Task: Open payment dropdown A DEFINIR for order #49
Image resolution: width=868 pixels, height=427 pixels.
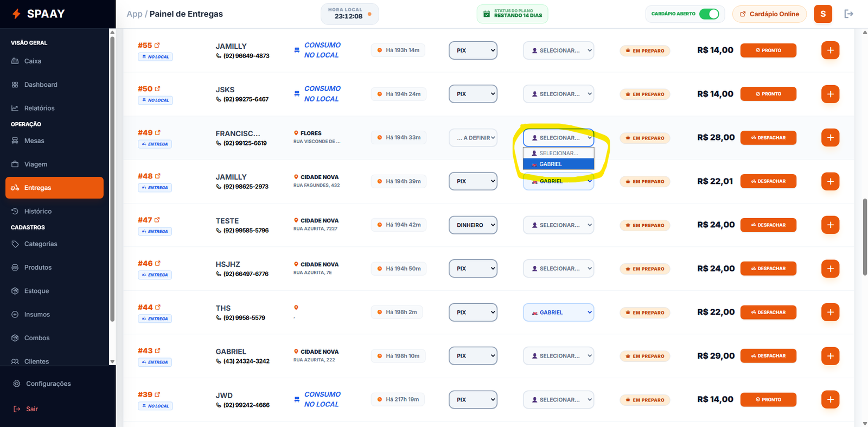Action: click(473, 138)
